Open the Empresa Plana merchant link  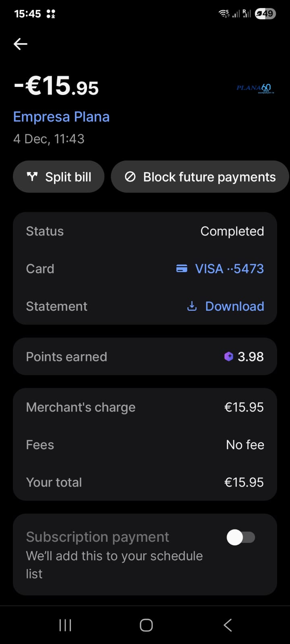[x=61, y=117]
